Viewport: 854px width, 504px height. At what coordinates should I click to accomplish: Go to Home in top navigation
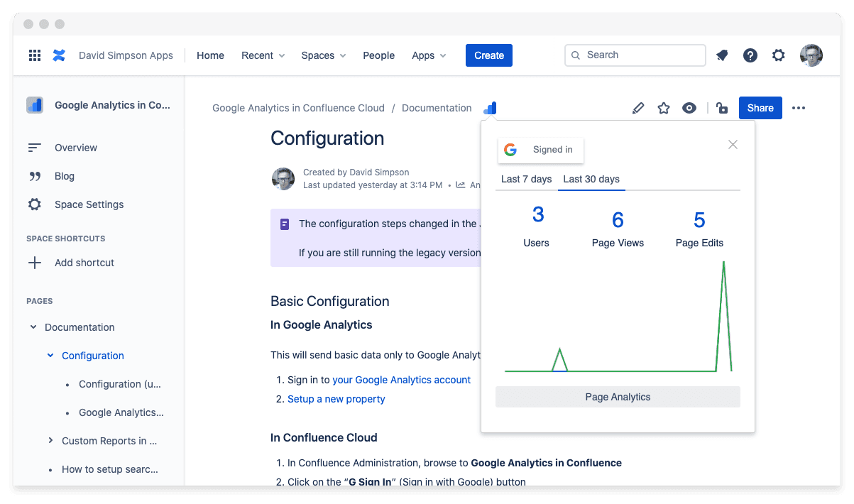(x=210, y=55)
